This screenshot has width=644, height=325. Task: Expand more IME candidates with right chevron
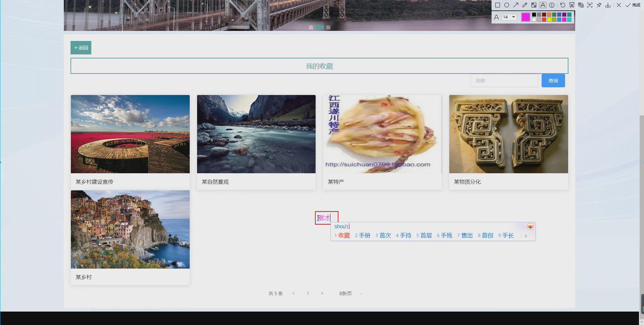(525, 236)
